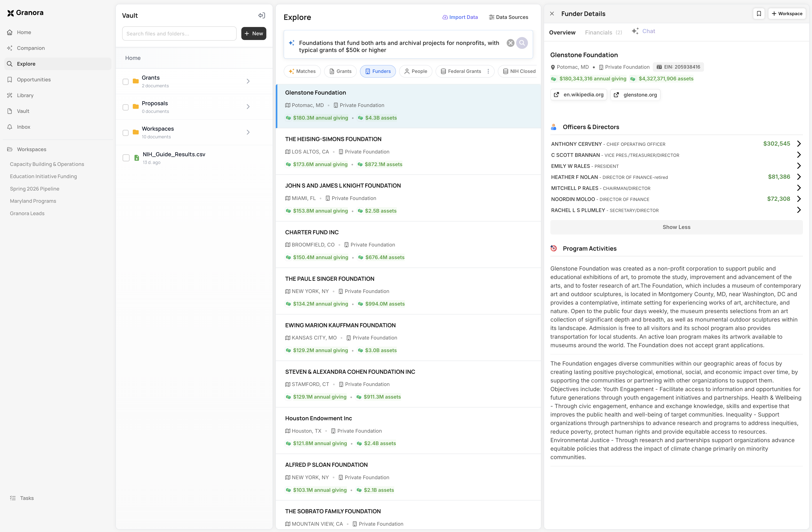This screenshot has width=812, height=532.
Task: Select the Proposals folder checkbox
Action: [125, 107]
